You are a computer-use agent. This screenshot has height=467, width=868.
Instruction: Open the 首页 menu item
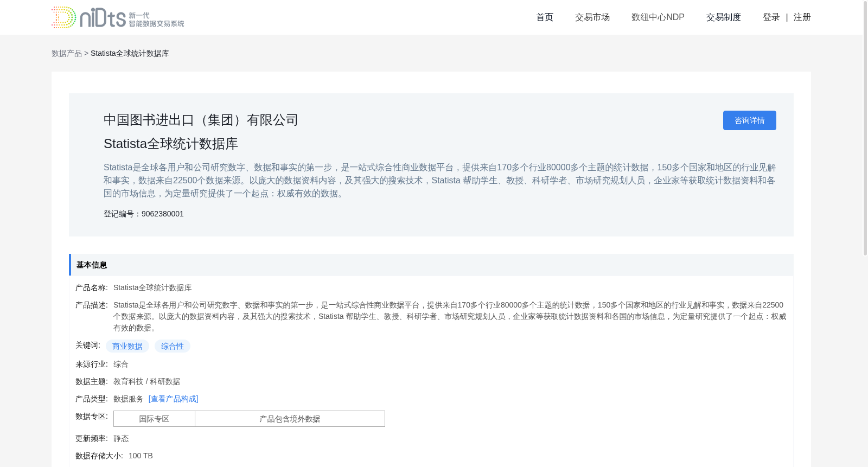pyautogui.click(x=545, y=17)
